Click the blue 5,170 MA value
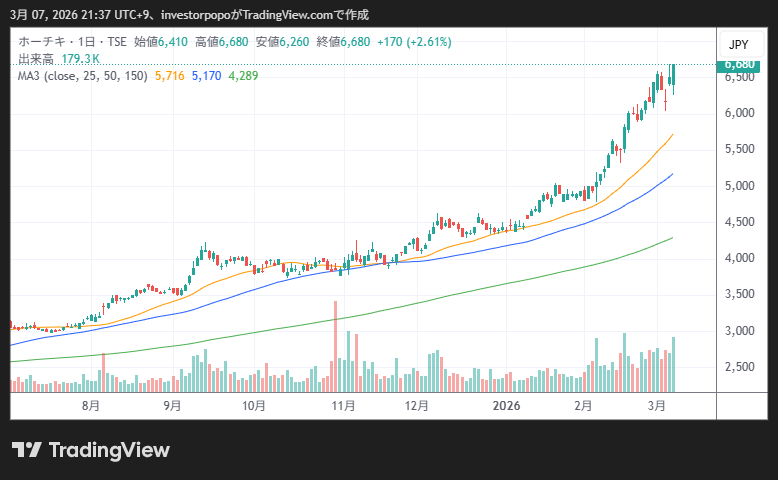Image resolution: width=778 pixels, height=480 pixels. (x=206, y=75)
